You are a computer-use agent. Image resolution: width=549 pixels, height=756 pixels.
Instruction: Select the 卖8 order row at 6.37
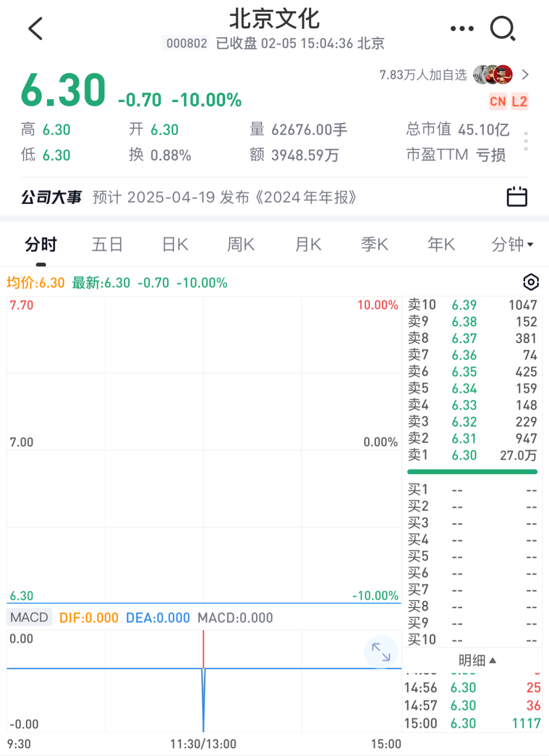point(472,338)
